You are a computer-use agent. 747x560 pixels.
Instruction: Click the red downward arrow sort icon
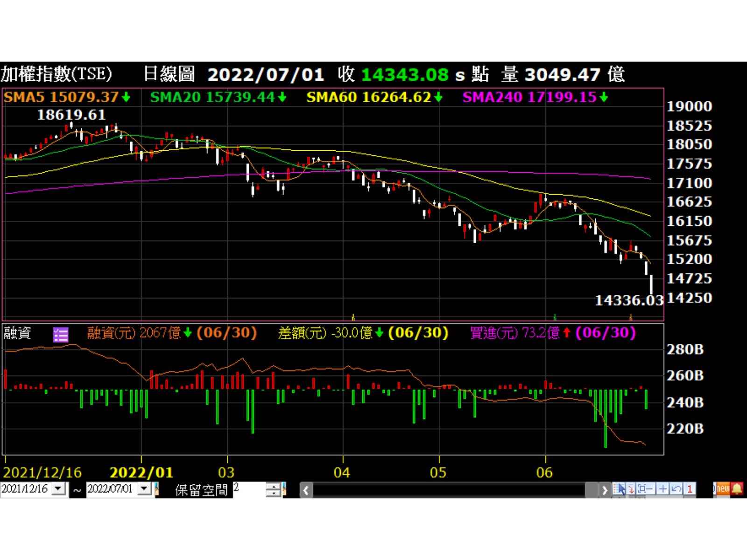631,489
